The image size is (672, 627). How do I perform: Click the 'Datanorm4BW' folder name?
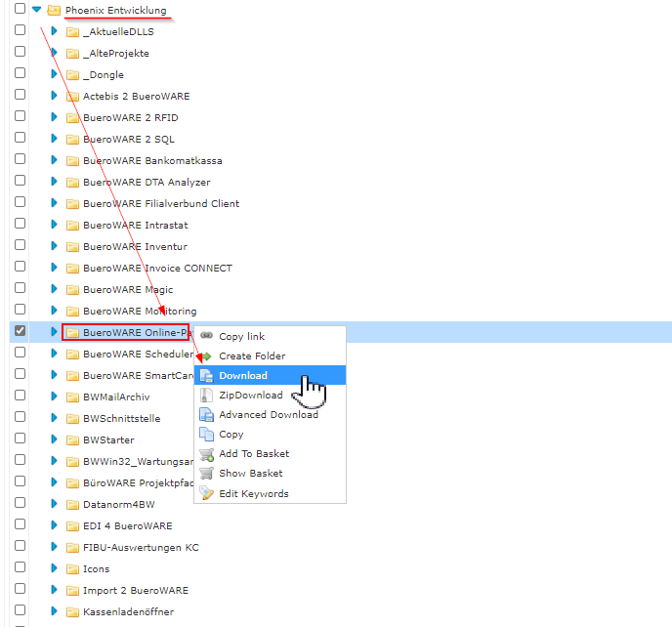click(x=119, y=504)
